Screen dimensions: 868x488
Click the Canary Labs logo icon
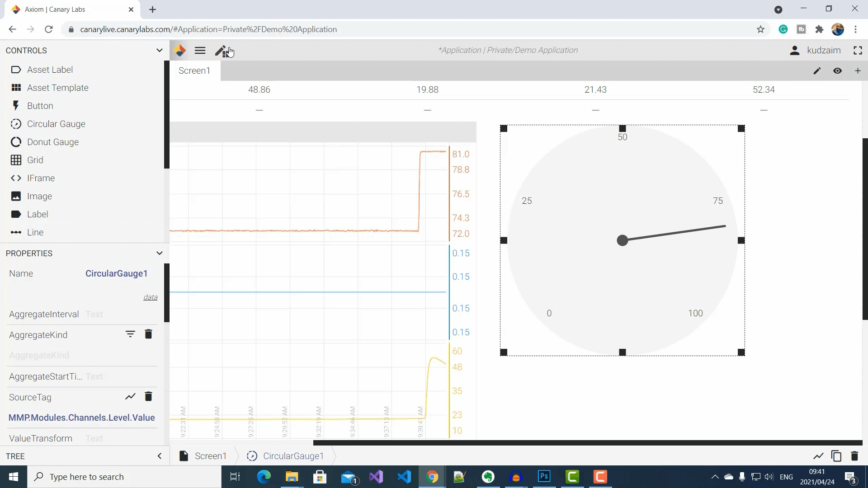180,51
